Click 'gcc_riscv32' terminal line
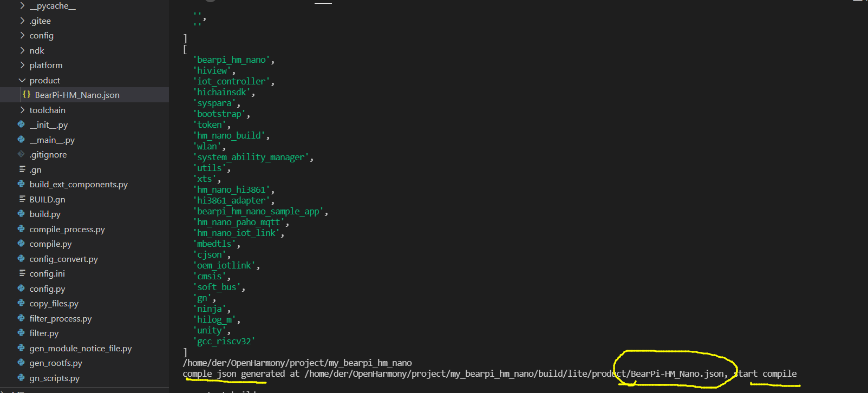 pos(224,341)
